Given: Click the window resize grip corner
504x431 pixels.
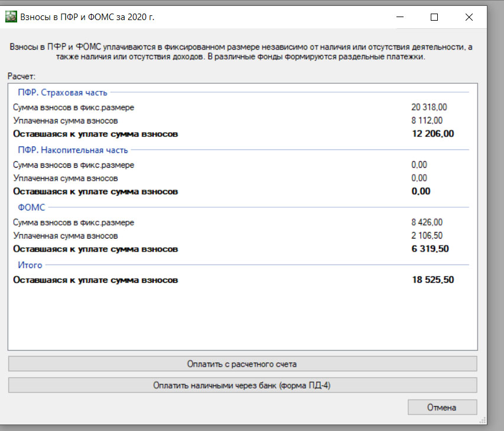Looking at the screenshot, I should coord(483,420).
